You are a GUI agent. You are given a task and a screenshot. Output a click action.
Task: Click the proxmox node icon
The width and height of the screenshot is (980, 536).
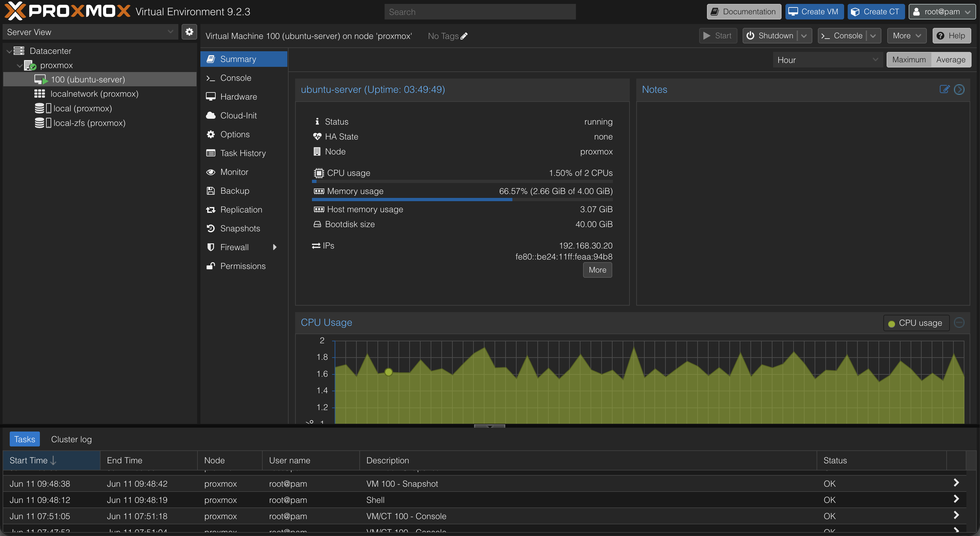tap(30, 65)
